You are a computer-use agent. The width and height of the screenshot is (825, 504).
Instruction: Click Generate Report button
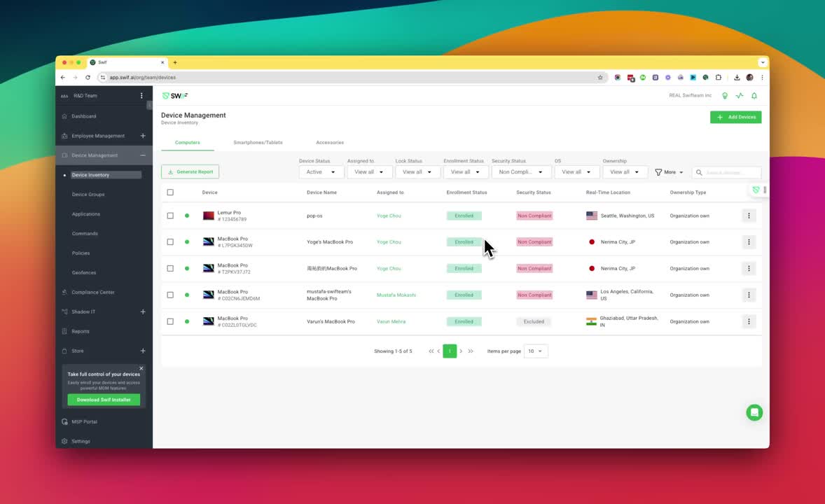pyautogui.click(x=190, y=172)
